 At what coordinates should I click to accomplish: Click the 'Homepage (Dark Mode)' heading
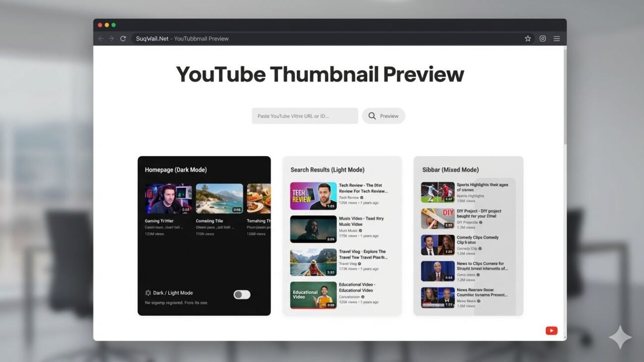pyautogui.click(x=176, y=170)
